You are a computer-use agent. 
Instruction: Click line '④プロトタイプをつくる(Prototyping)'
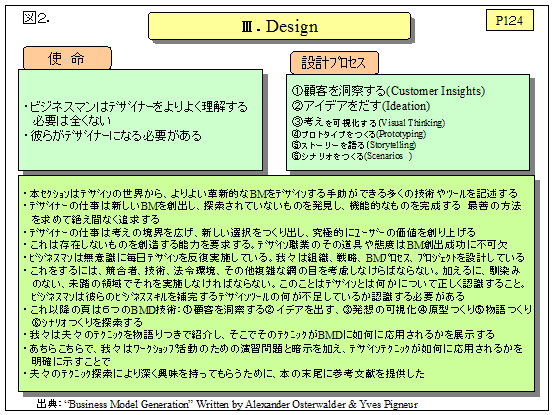(359, 134)
